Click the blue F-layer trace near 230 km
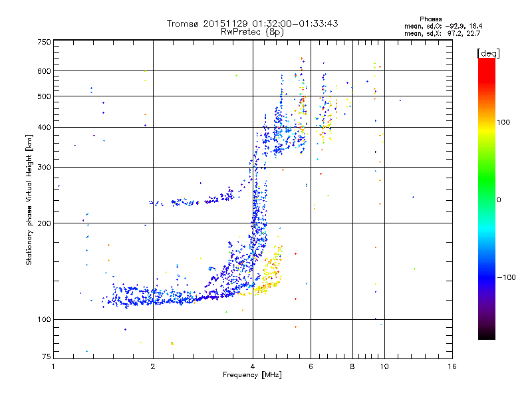The image size is (532, 399). point(190,200)
